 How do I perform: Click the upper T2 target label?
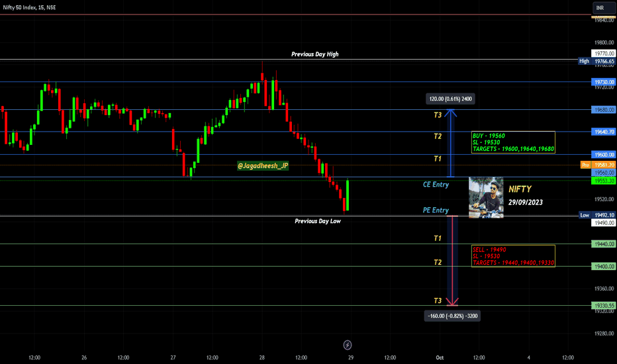pyautogui.click(x=438, y=136)
